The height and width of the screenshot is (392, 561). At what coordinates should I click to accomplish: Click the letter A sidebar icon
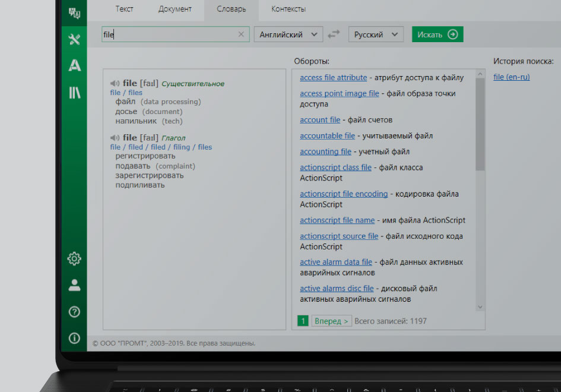coord(74,66)
